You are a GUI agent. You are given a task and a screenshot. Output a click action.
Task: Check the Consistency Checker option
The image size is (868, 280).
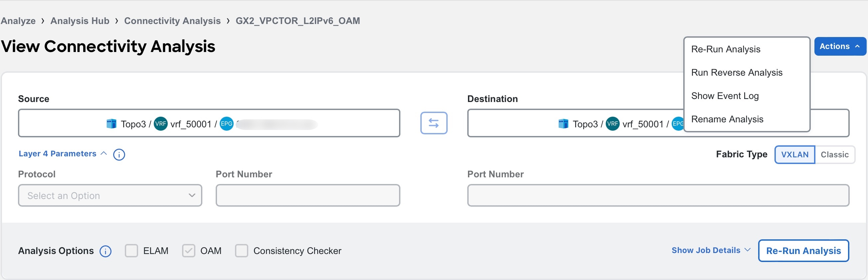pos(241,251)
